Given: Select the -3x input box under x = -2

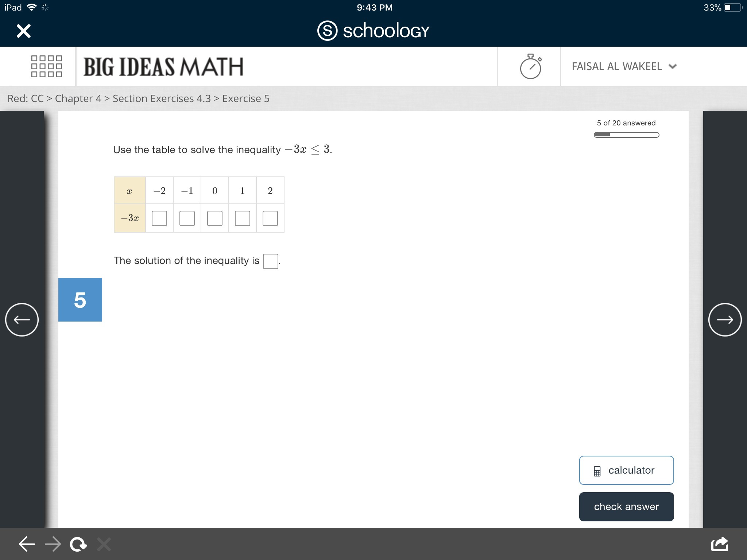Looking at the screenshot, I should click(x=159, y=218).
